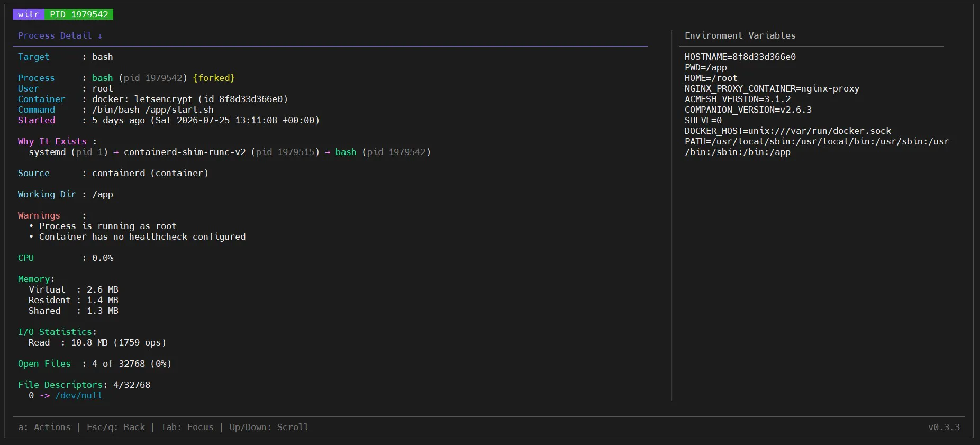This screenshot has height=445, width=980.
Task: Click the Why It Exists label
Action: pyautogui.click(x=52, y=141)
